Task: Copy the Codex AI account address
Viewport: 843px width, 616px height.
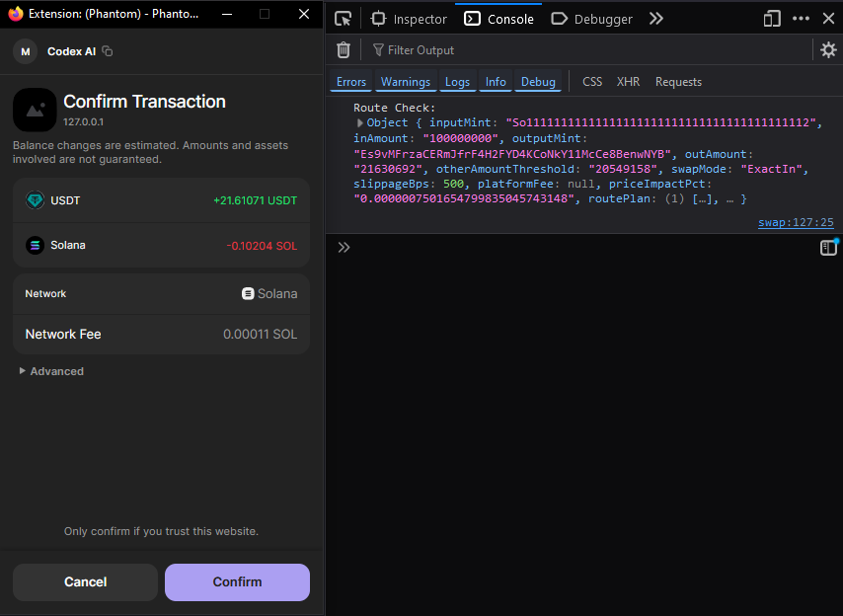Action: pyautogui.click(x=108, y=51)
